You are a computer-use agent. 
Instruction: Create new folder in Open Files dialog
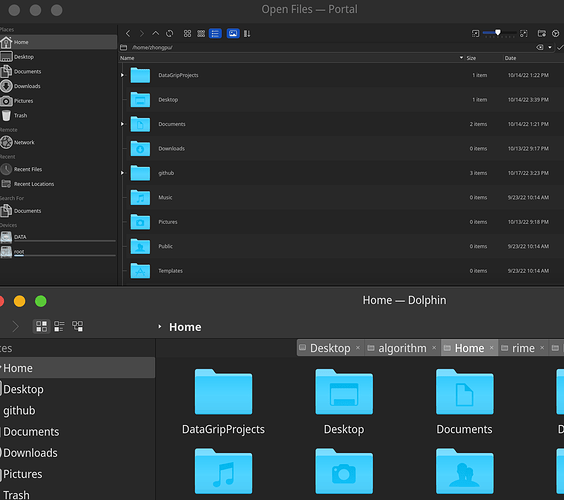(x=542, y=33)
